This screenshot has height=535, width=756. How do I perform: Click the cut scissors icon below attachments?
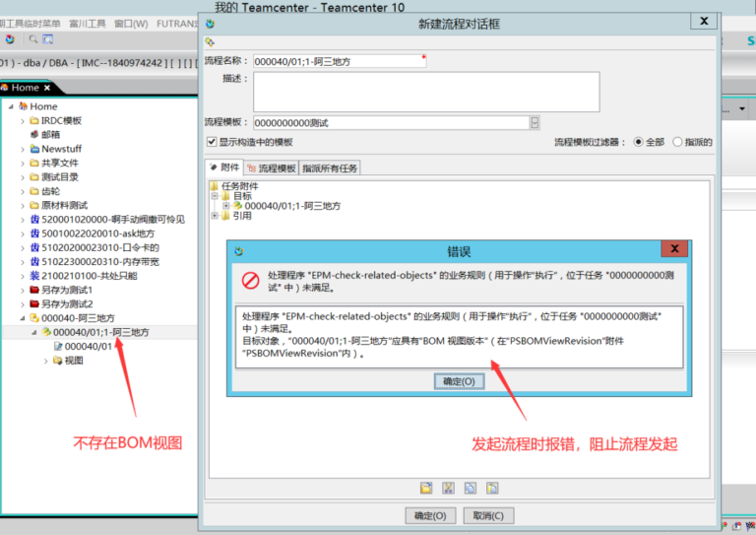[449, 488]
